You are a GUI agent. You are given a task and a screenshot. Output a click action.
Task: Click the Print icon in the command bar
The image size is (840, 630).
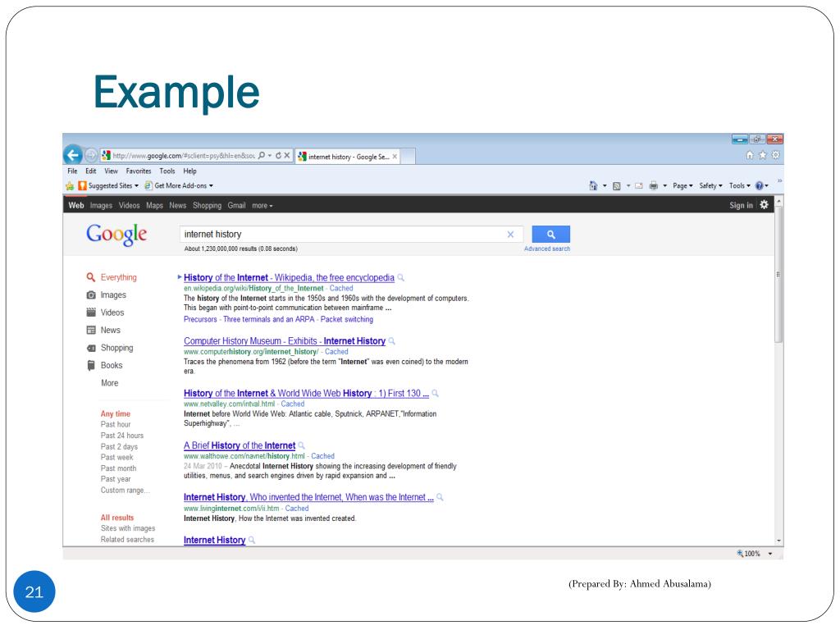point(654,186)
